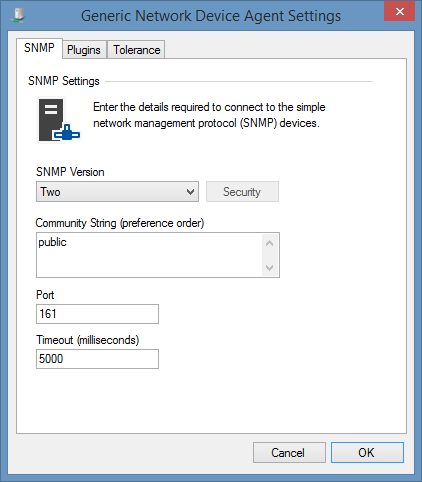
Task: Click the dialog title text
Action: (211, 16)
